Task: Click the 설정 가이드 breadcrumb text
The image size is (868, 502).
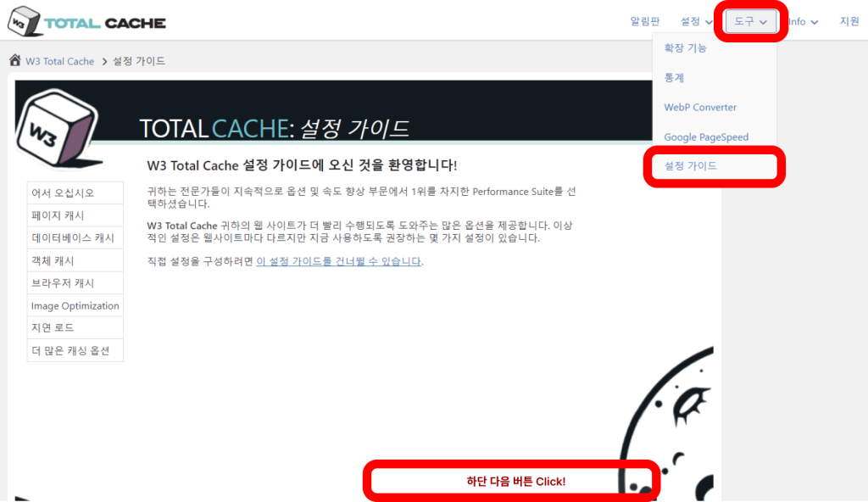Action: coord(139,61)
